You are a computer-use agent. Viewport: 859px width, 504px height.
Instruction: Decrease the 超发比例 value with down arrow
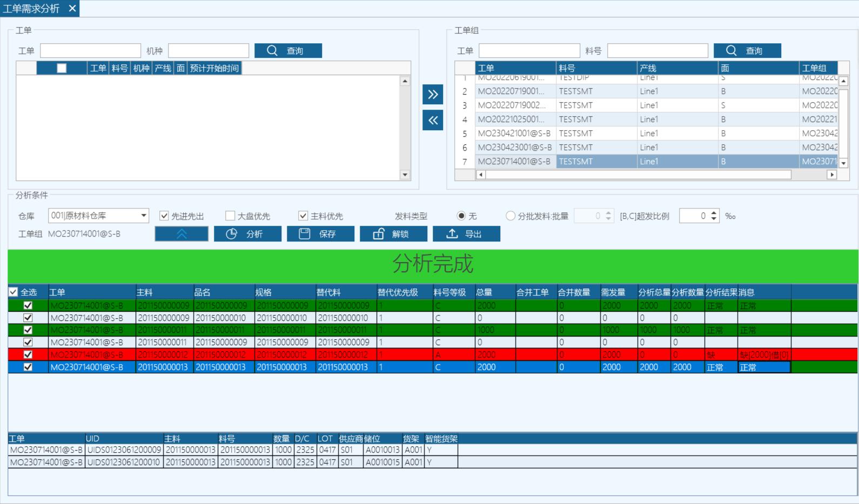coord(714,219)
